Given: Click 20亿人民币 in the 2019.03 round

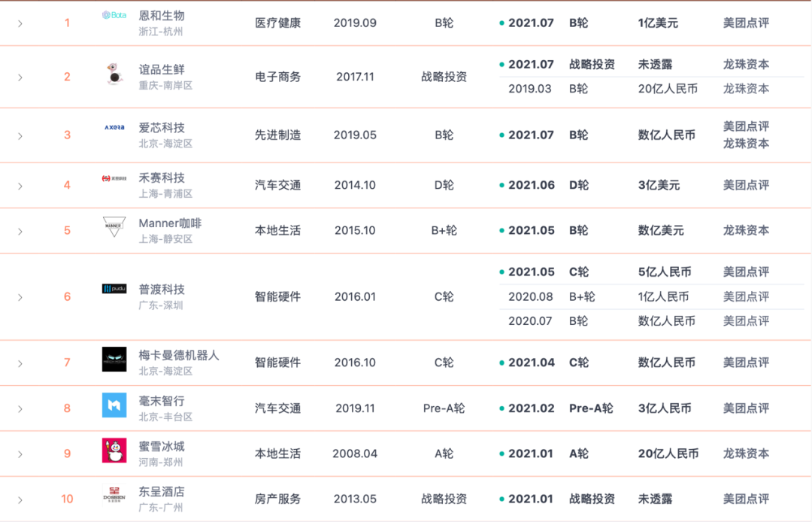Looking at the screenshot, I should point(668,89).
